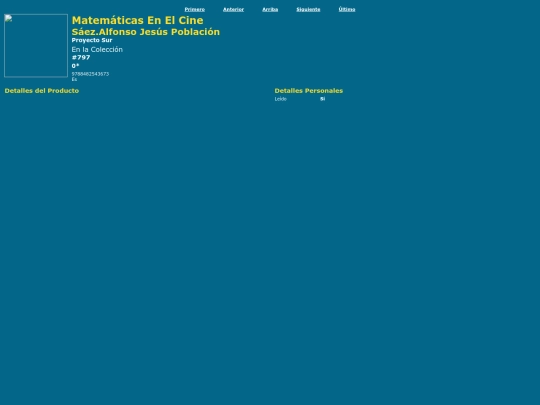
Task: Open the Anterior record link
Action: (233, 9)
